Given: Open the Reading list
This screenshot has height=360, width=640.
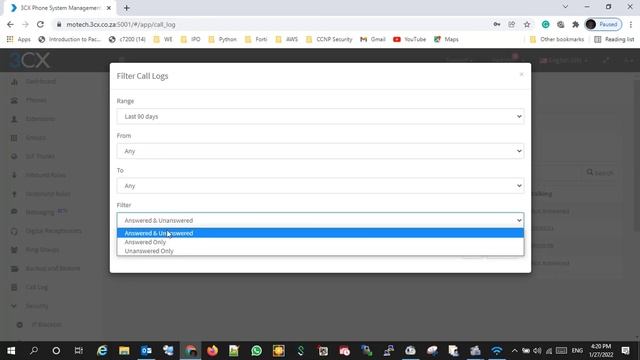Looking at the screenshot, I should point(614,39).
